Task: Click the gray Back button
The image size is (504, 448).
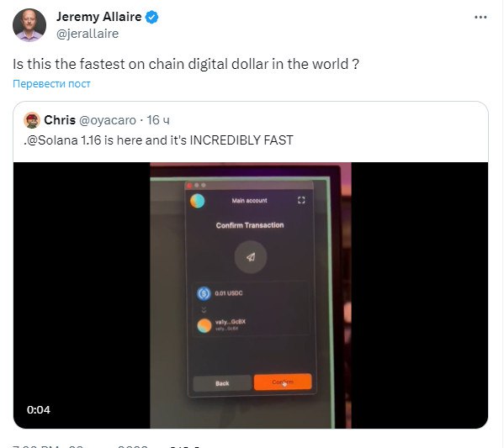Action: (x=222, y=383)
